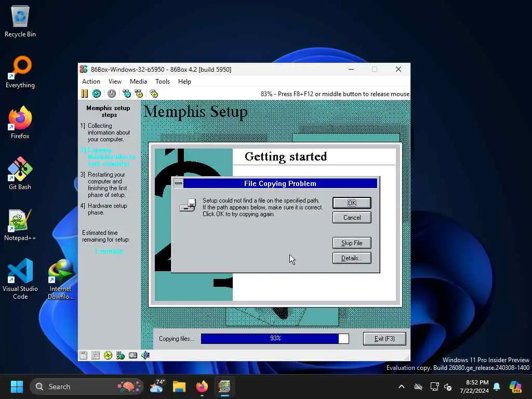Click the crossed-out cloud tray icon
532x399 pixels.
click(x=418, y=387)
